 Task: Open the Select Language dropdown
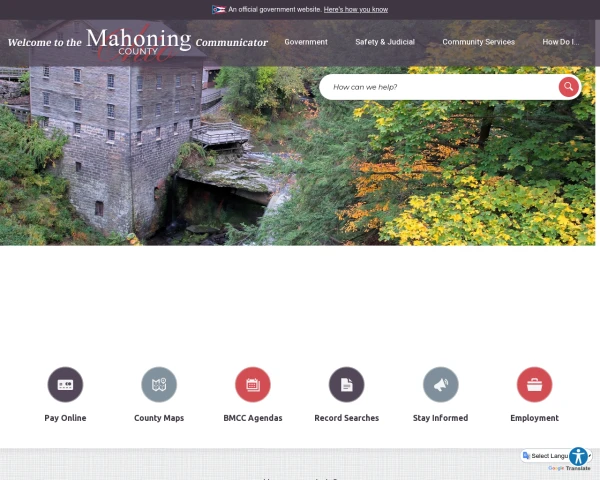click(545, 456)
